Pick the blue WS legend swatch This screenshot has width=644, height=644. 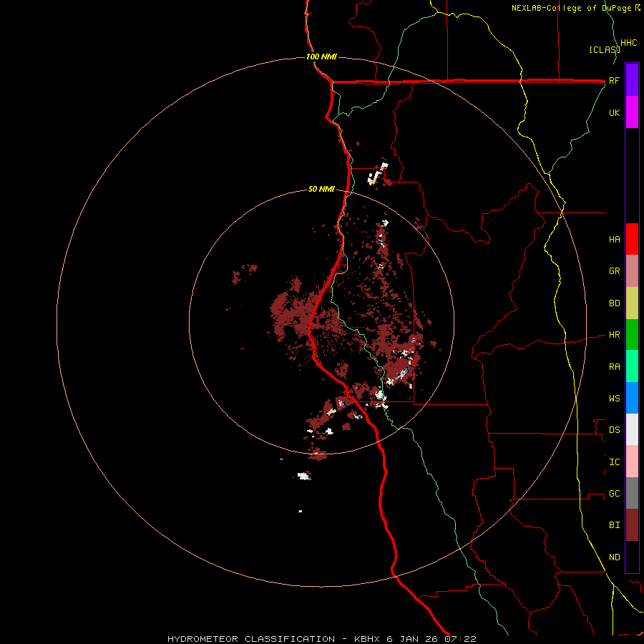click(632, 398)
